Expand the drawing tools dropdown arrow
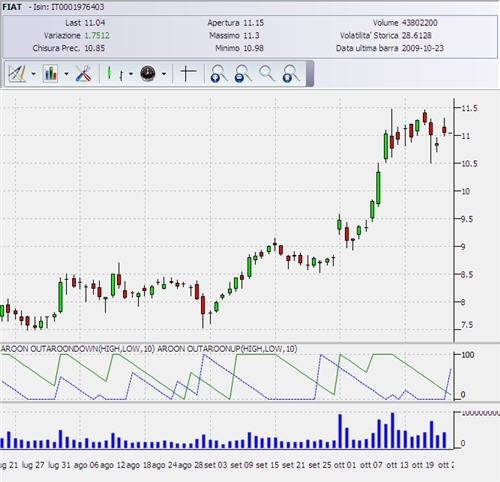The width and height of the screenshot is (500, 482). [x=33, y=74]
